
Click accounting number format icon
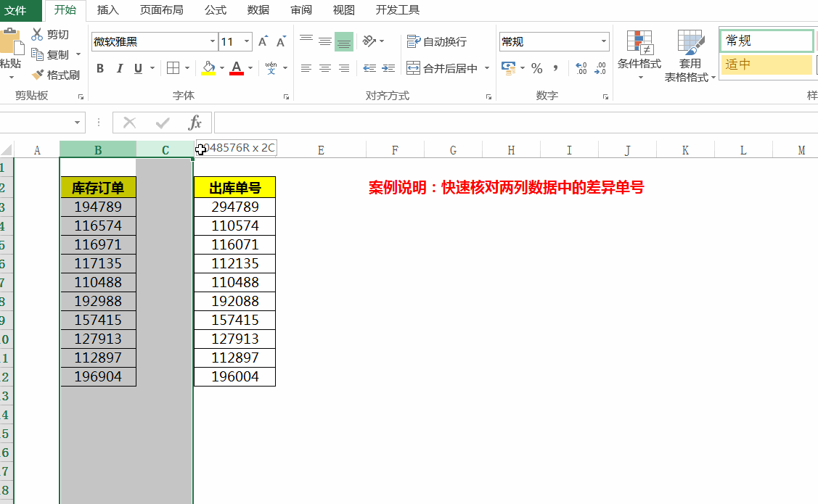click(x=509, y=68)
